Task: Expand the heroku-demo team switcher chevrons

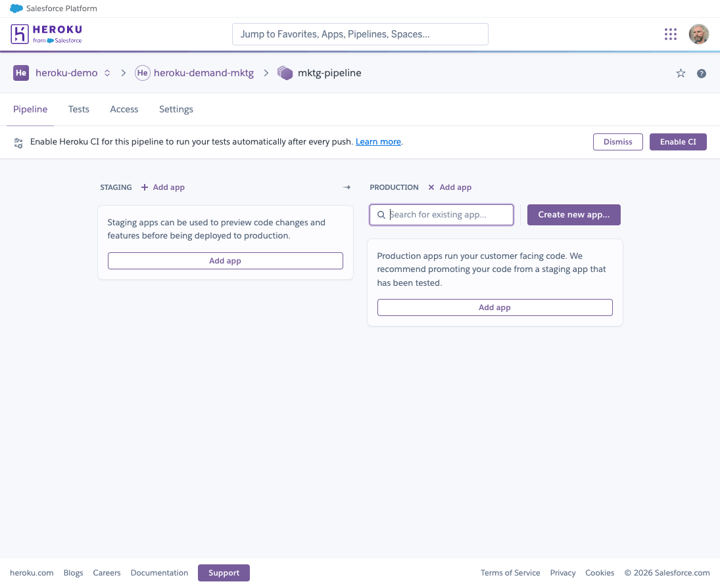Action: [107, 73]
